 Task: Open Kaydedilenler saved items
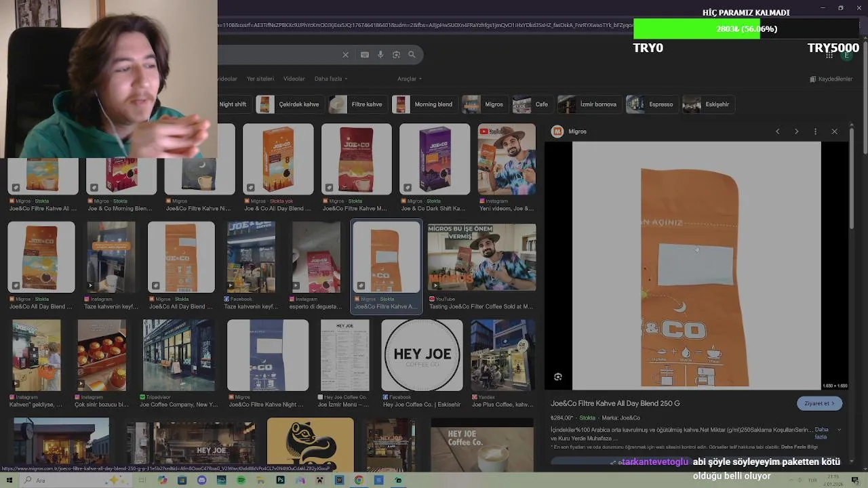coord(831,79)
